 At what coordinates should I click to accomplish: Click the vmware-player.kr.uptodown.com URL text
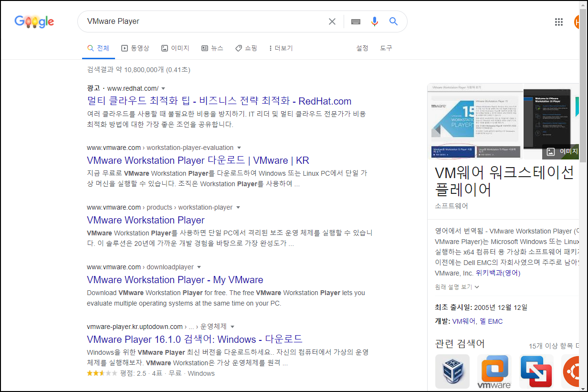tap(135, 327)
